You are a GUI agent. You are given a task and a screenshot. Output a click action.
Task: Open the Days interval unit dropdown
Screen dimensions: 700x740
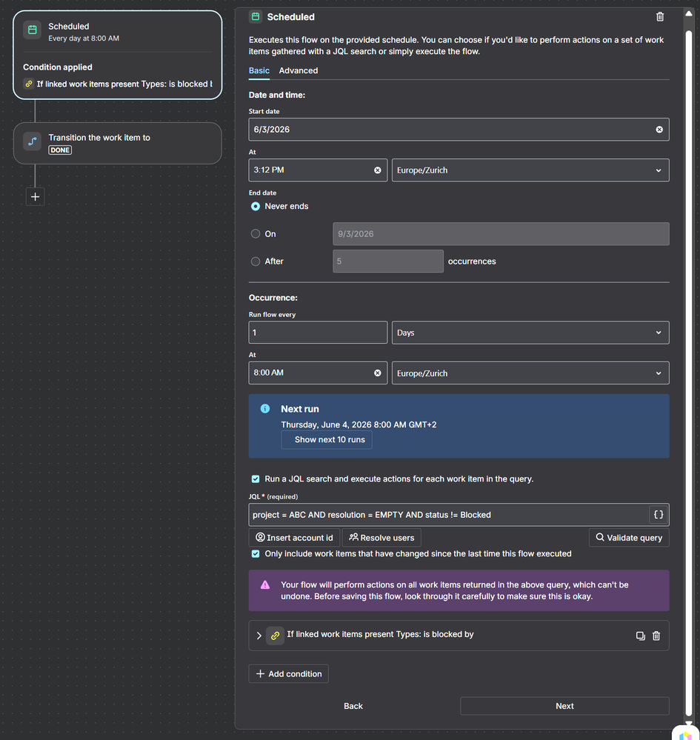coord(530,333)
